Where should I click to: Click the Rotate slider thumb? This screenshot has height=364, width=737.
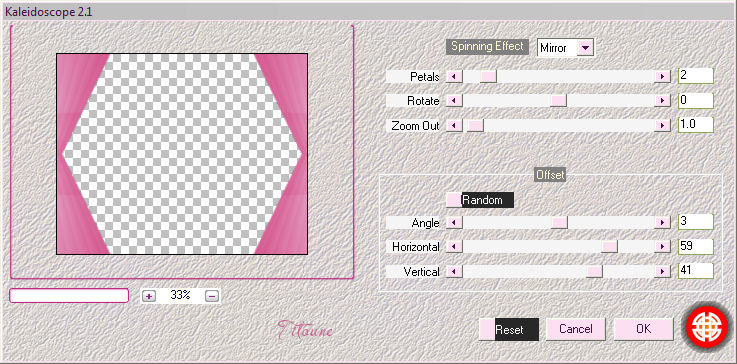tap(558, 101)
